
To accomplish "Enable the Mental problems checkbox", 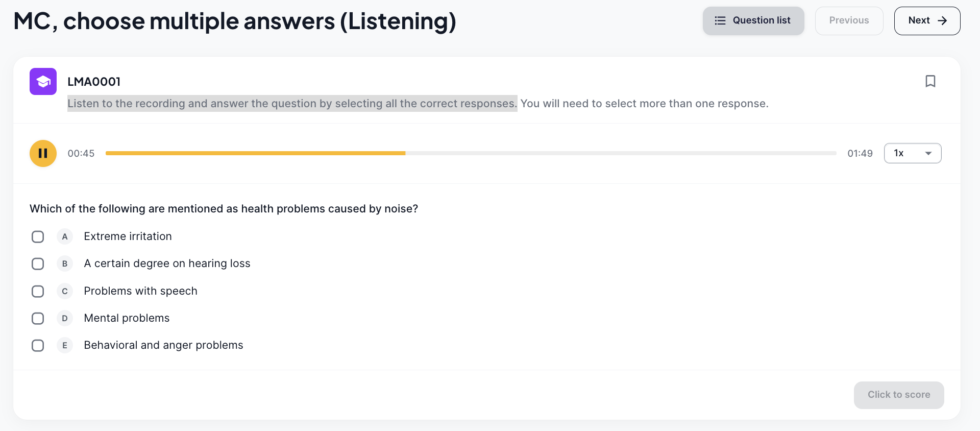I will point(38,318).
